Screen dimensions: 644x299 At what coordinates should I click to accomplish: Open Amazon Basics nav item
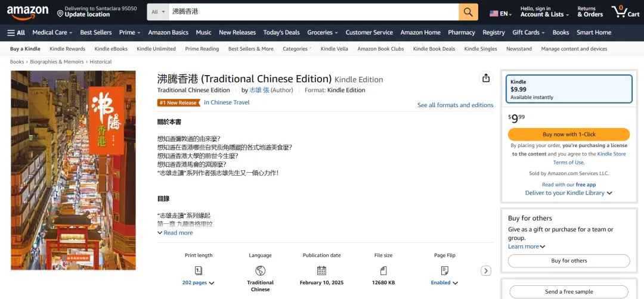pos(168,32)
